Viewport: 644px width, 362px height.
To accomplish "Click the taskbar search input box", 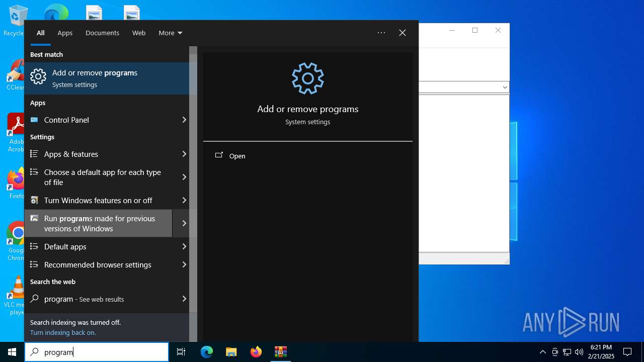I will [97, 352].
